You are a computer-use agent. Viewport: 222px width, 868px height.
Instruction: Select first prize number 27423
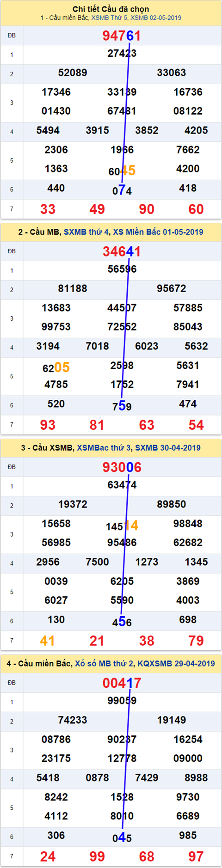coord(122,53)
